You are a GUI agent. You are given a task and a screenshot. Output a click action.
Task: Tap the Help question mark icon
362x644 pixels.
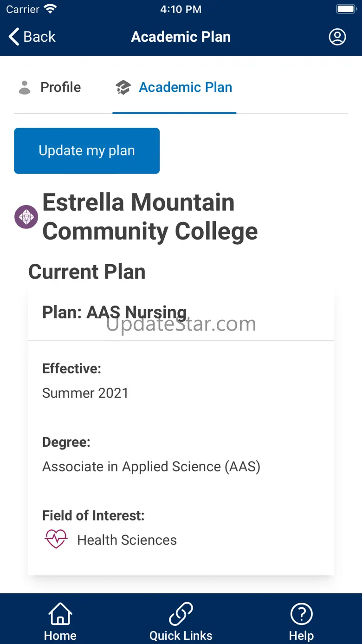coord(301,614)
